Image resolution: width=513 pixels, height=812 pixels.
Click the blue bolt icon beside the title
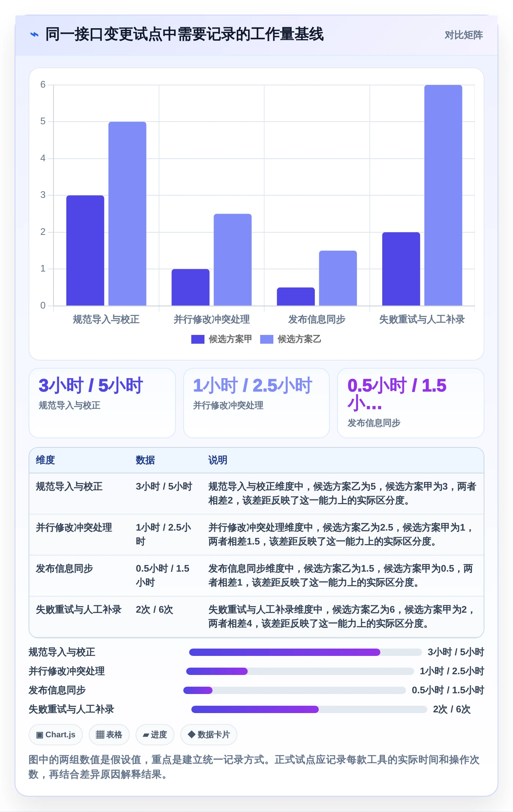pos(34,35)
